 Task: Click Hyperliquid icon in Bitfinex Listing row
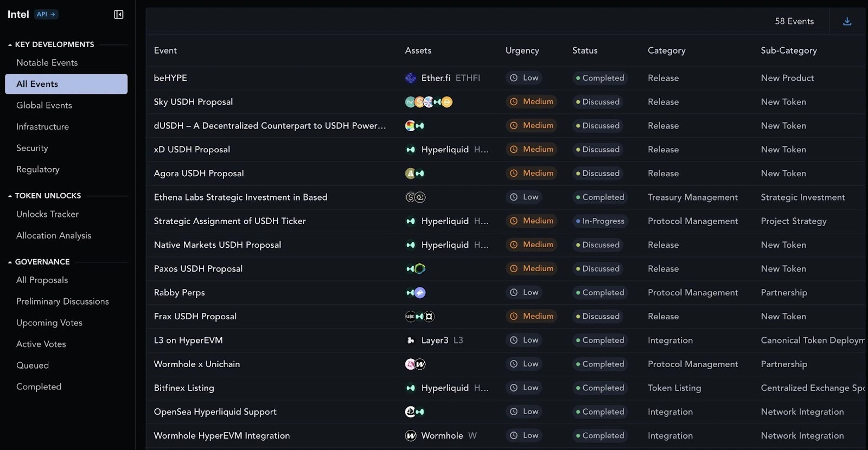click(411, 388)
